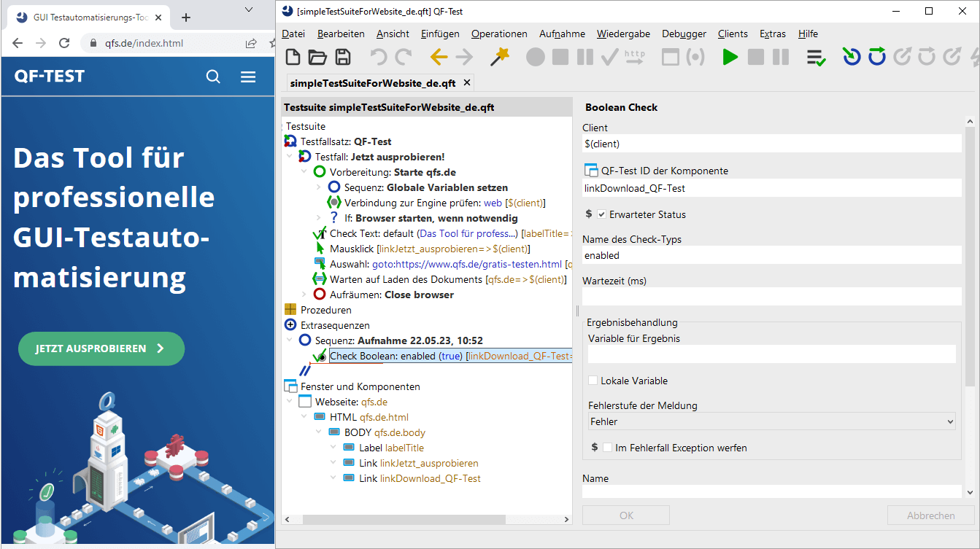Screen dimensions: 980x549
Task: Click the $ toggle beside Im Fehlerfall Exception
Action: [x=595, y=448]
